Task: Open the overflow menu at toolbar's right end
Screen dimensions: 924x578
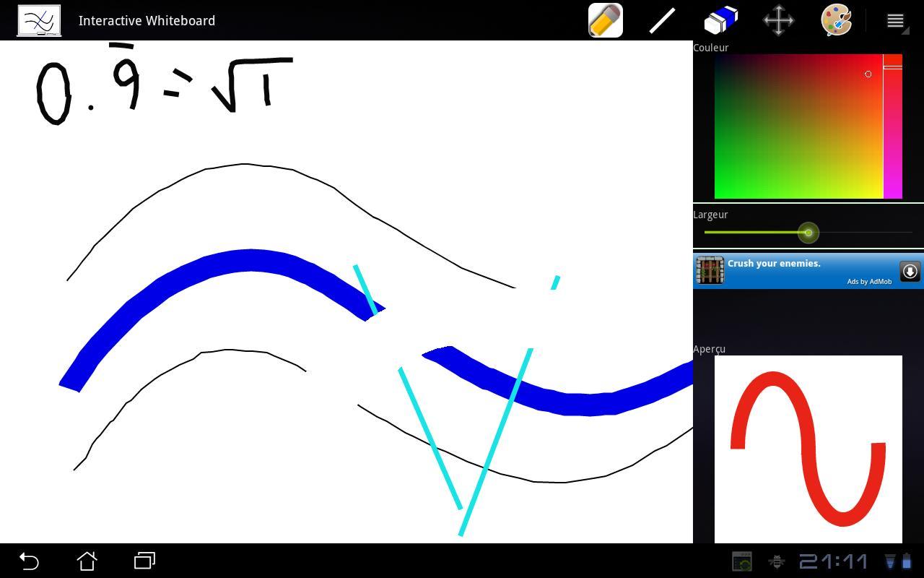Action: [x=894, y=20]
